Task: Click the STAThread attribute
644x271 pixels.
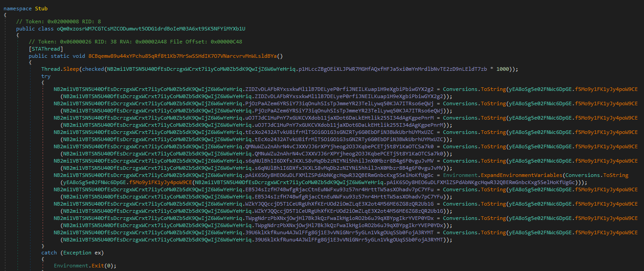Action: click(45, 49)
